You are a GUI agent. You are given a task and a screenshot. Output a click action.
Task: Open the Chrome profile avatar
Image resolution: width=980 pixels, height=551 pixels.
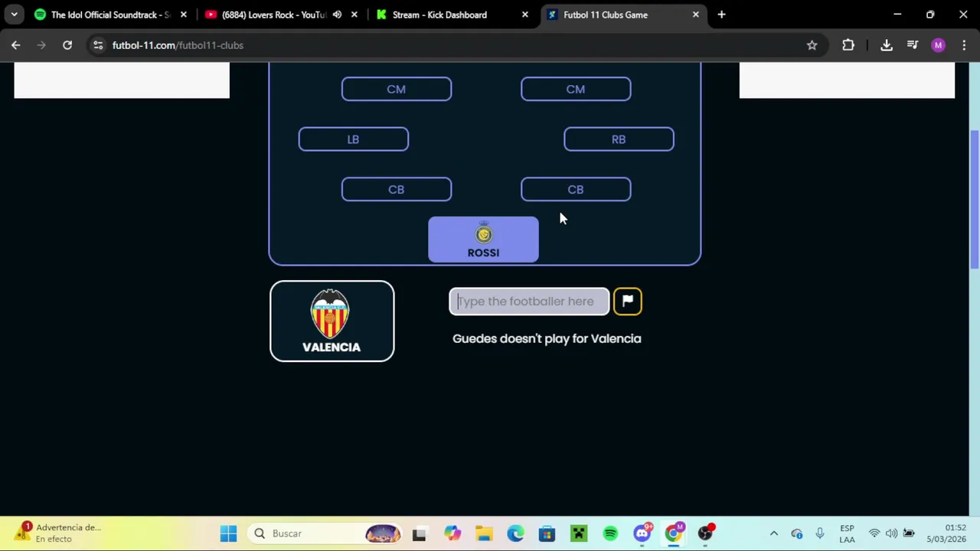pyautogui.click(x=938, y=45)
